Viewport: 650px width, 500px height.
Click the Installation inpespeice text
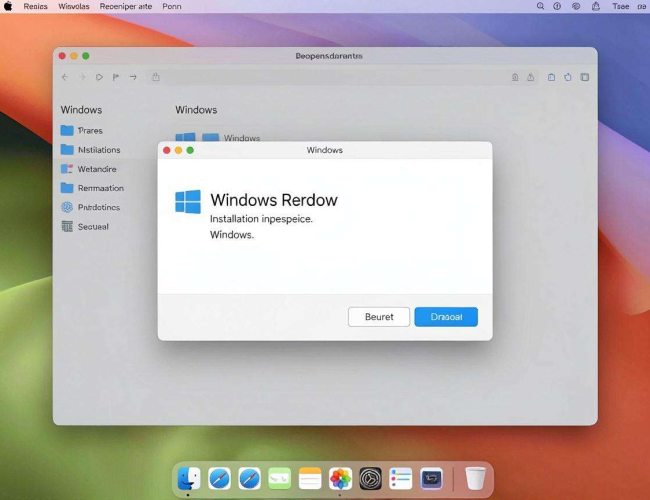point(261,219)
